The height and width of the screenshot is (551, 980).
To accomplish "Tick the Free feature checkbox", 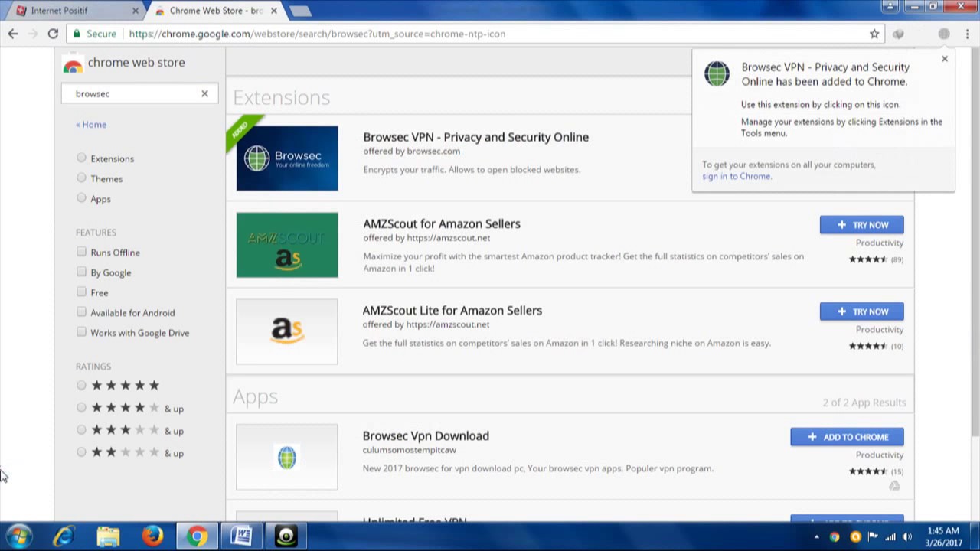I will tap(81, 292).
